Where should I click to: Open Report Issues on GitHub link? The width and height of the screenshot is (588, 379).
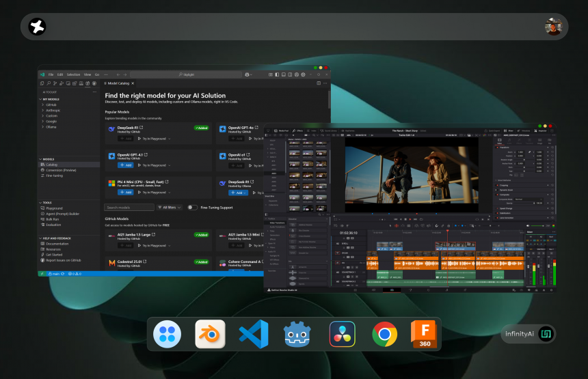[x=61, y=260]
